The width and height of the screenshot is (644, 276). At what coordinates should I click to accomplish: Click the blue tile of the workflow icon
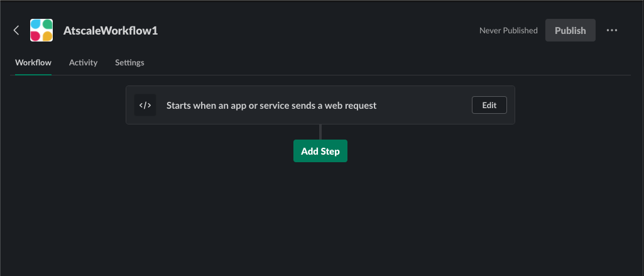tap(36, 25)
